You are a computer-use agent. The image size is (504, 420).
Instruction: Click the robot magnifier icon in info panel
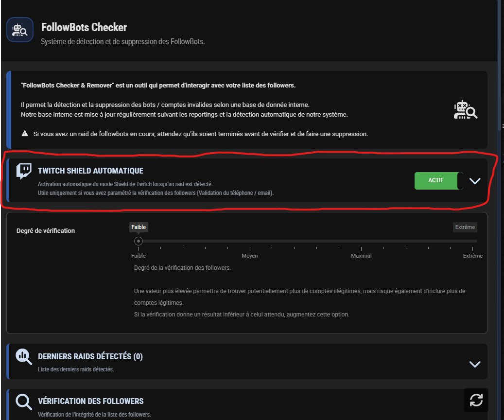[465, 110]
